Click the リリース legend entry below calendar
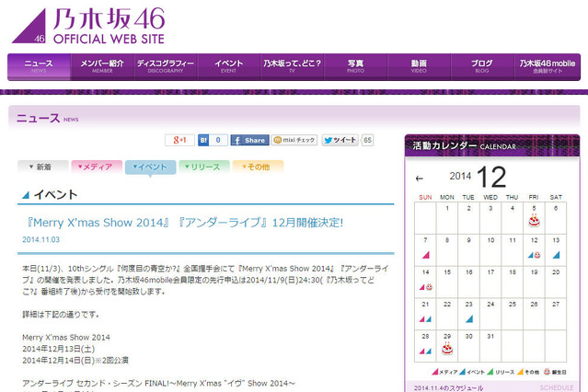 point(501,372)
